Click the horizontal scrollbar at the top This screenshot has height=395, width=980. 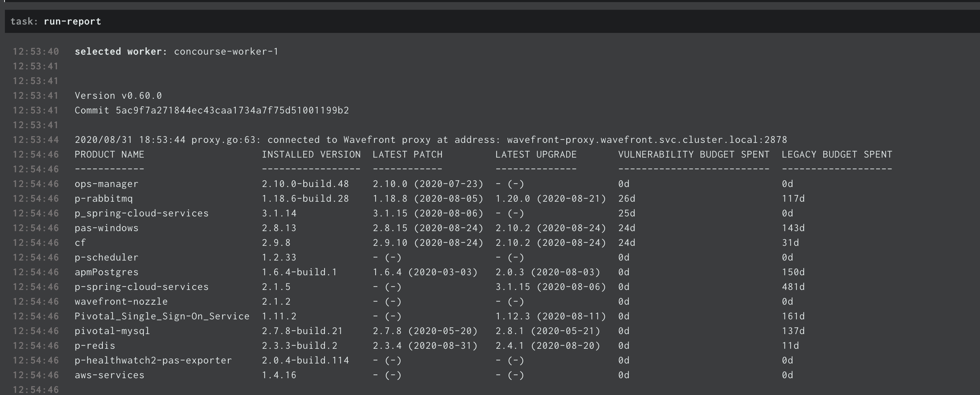coord(490,3)
